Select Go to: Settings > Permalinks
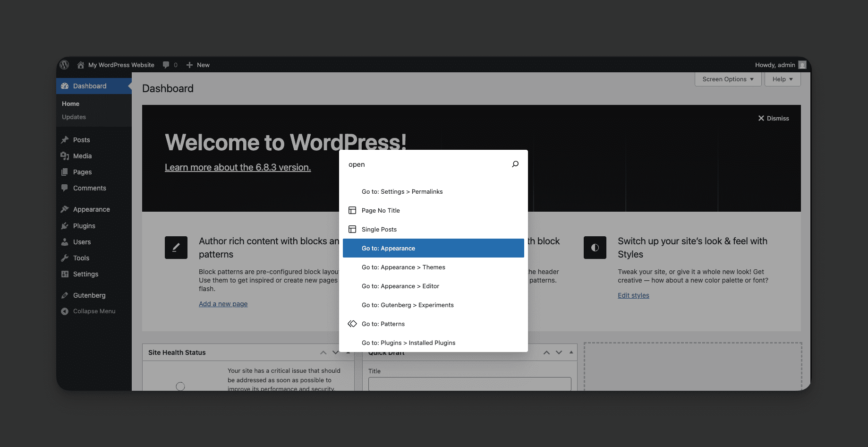868x447 pixels. click(402, 192)
